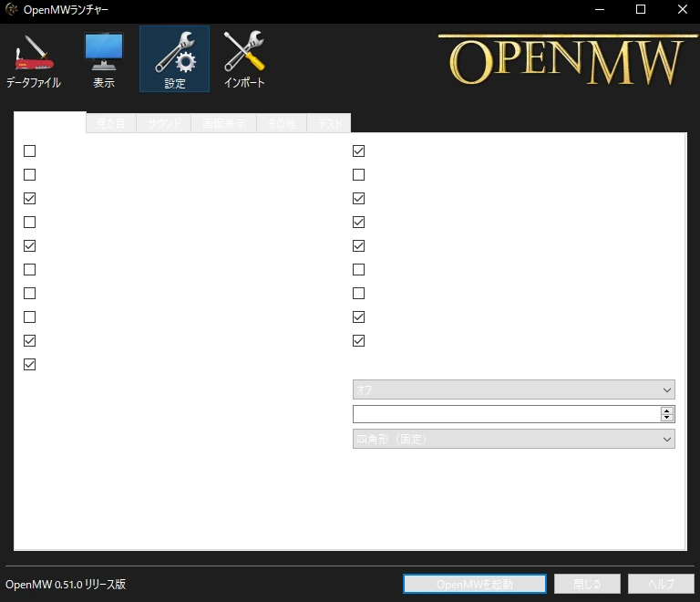The width and height of the screenshot is (700, 602).
Task: Uncheck the third checkbox in the right column
Action: tap(358, 198)
